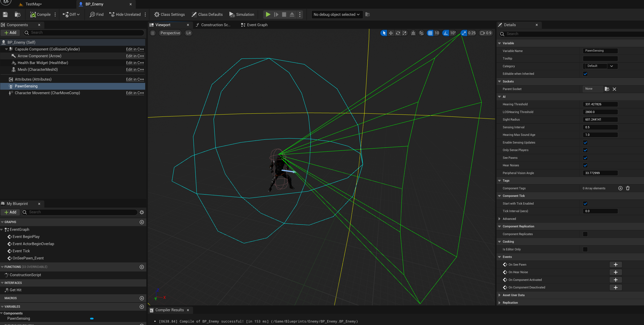Image resolution: width=644 pixels, height=325 pixels.
Task: Switch to the Construction Script tab
Action: 213,25
